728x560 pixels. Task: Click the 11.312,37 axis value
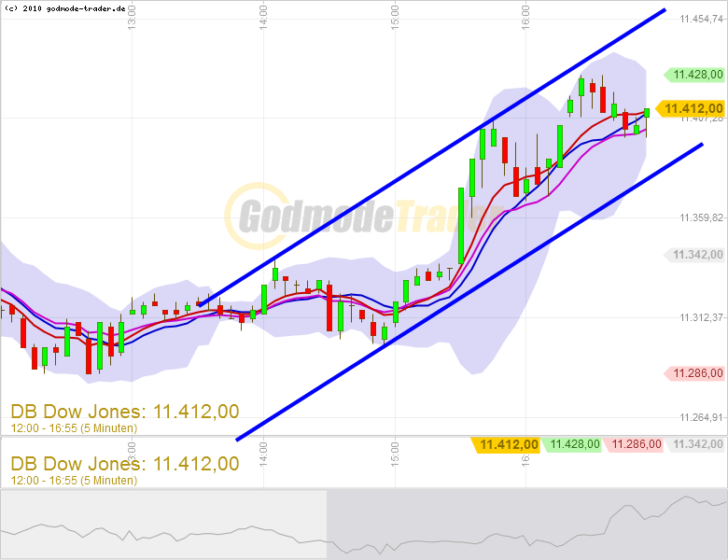coord(701,317)
